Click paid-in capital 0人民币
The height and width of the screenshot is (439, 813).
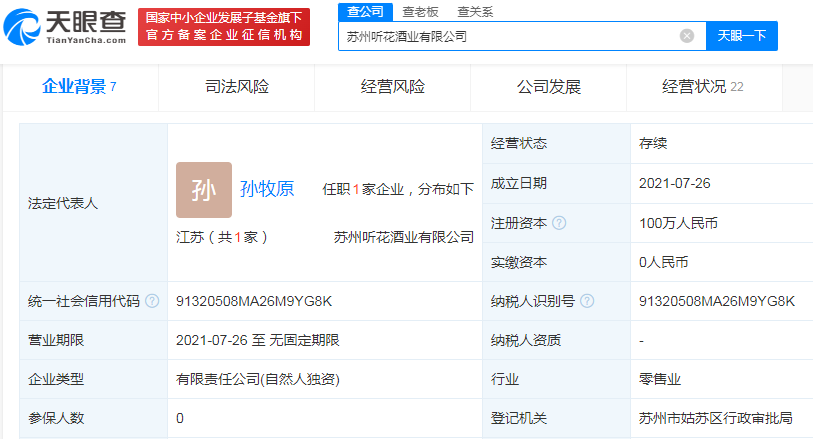[664, 262]
